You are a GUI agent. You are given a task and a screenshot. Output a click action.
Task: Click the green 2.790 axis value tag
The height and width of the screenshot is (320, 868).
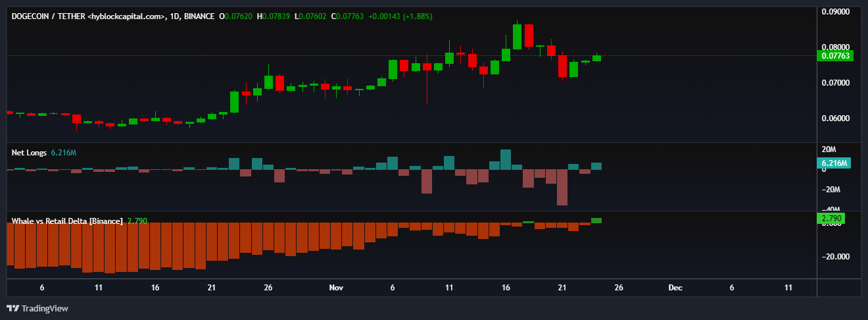tap(830, 219)
